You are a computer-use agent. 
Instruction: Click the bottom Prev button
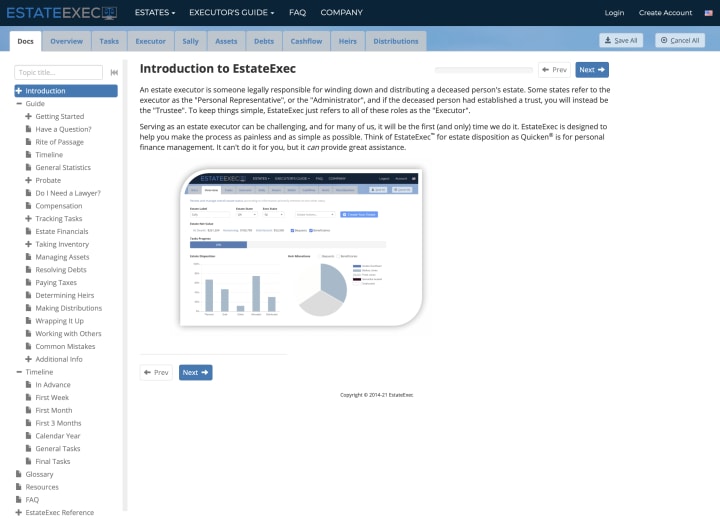[x=156, y=372]
